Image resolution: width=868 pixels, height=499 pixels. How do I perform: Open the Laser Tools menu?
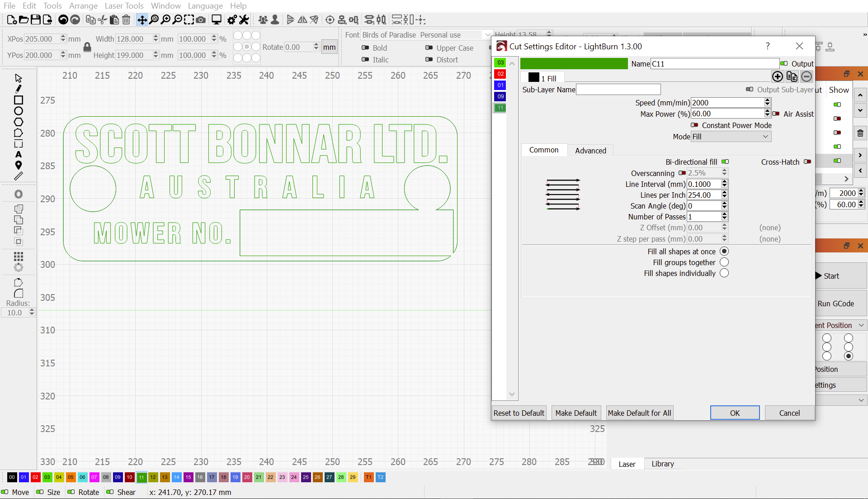point(124,6)
